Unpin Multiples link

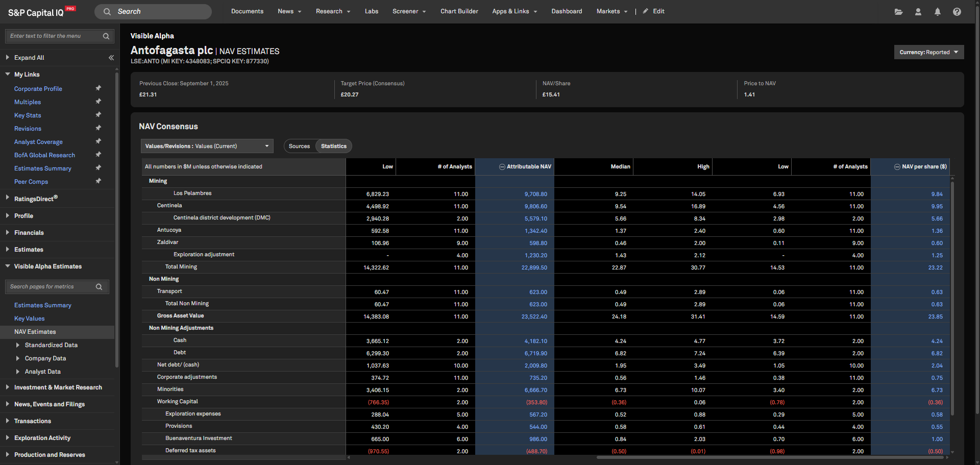(x=99, y=102)
